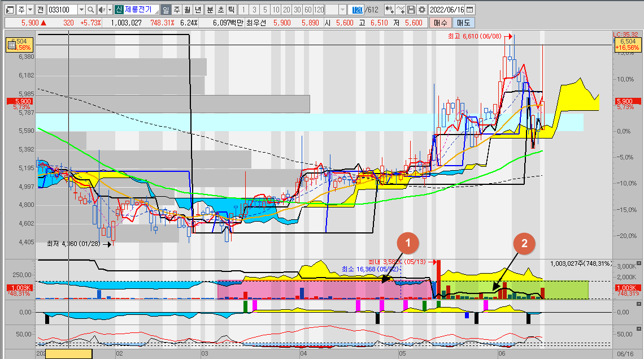Image resolution: width=644 pixels, height=359 pixels.
Task: Open chart settings gear icon
Action: coord(422,10)
